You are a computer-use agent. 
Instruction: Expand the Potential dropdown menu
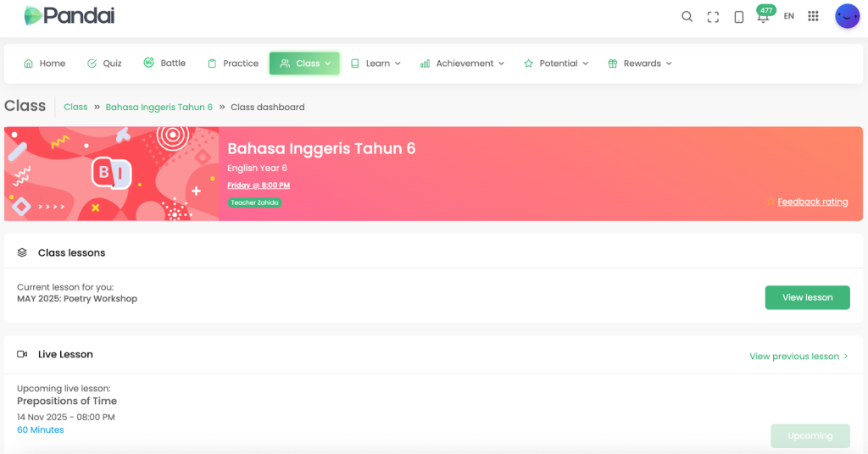click(x=556, y=64)
